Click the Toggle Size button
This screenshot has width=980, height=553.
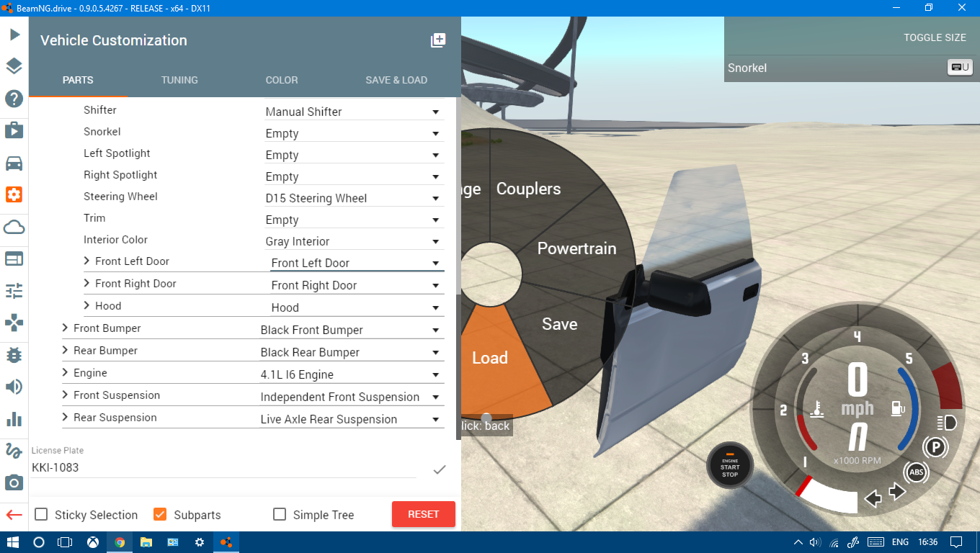tap(935, 37)
